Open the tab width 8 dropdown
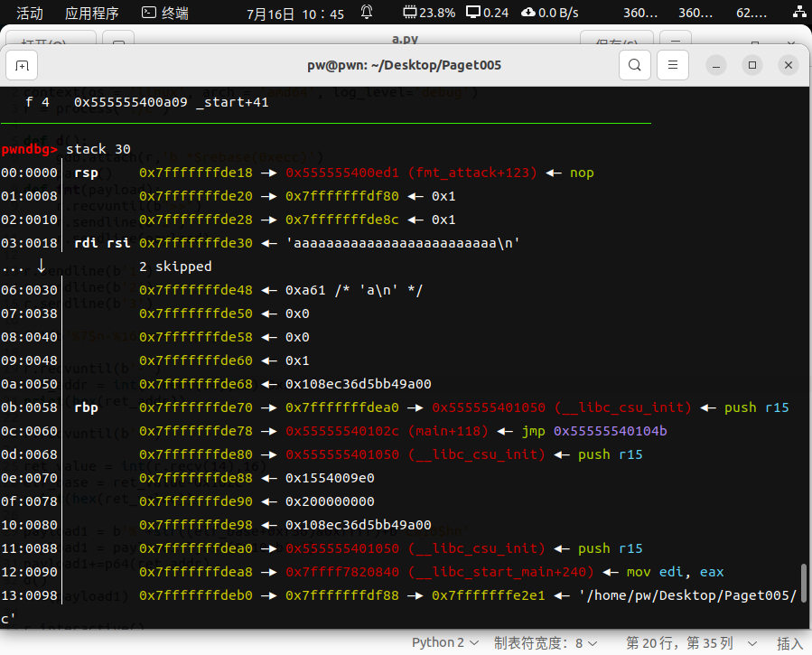The height and width of the screenshot is (655, 812). tap(546, 643)
